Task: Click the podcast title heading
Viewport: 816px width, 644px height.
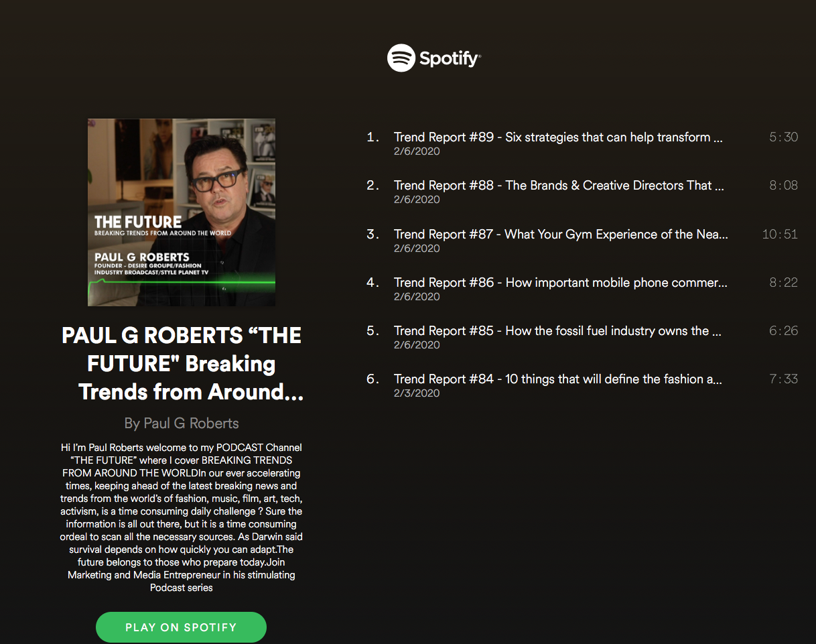Action: 182,363
